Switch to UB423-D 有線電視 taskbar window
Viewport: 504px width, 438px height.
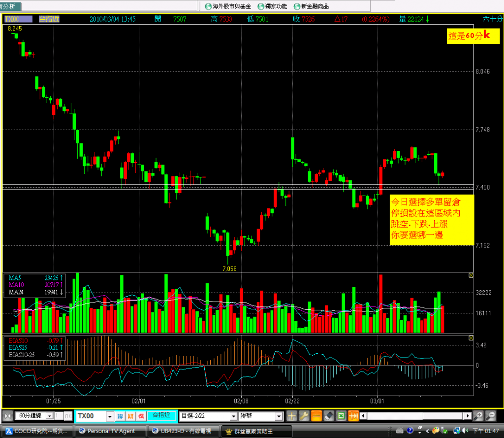tap(184, 431)
